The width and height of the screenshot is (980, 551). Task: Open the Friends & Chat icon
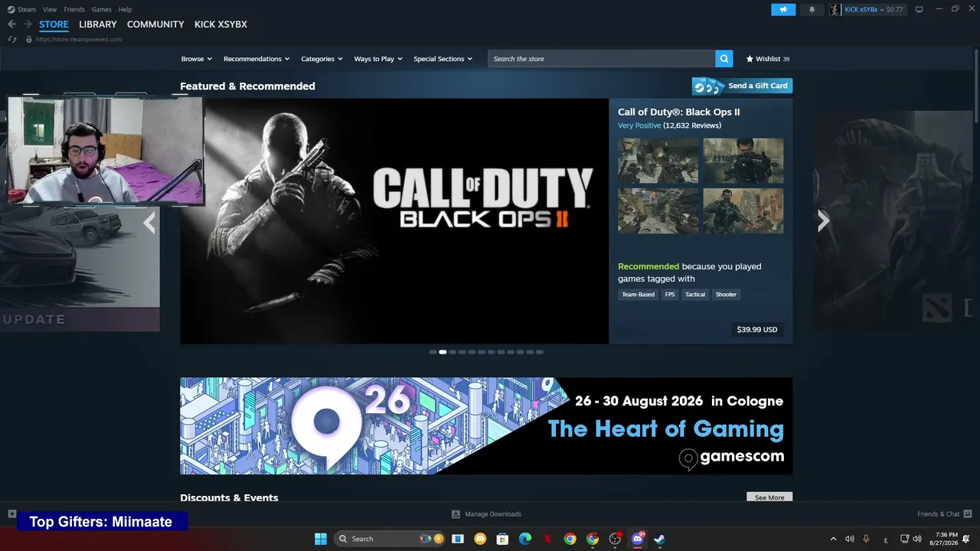pyautogui.click(x=968, y=514)
